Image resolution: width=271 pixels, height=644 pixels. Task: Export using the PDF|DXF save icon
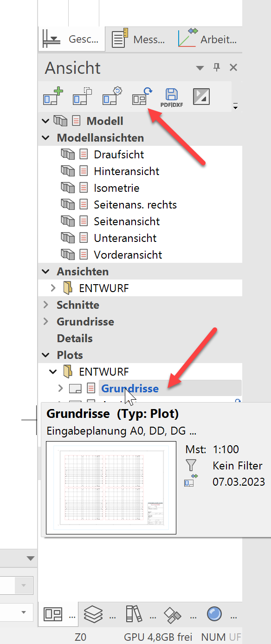pos(172,97)
